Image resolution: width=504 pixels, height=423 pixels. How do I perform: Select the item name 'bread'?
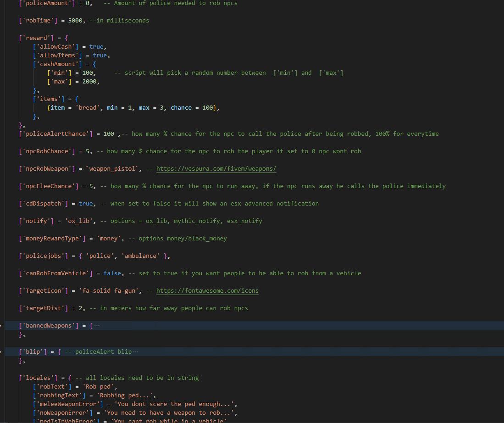[88, 107]
